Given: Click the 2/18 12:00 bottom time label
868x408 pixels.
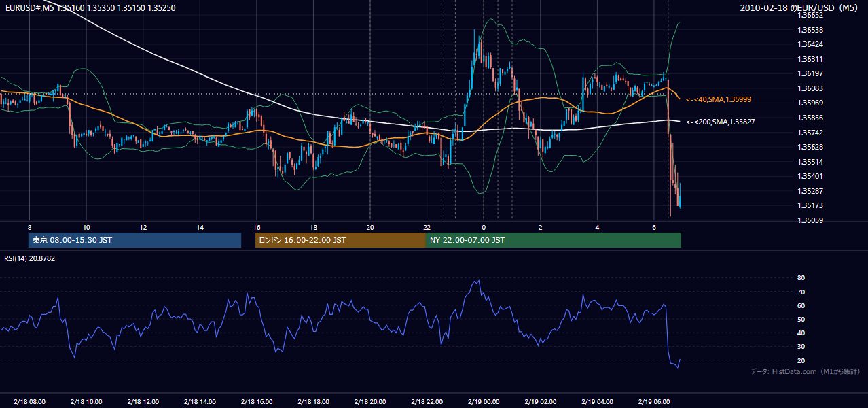Looking at the screenshot, I should pyautogui.click(x=143, y=402).
